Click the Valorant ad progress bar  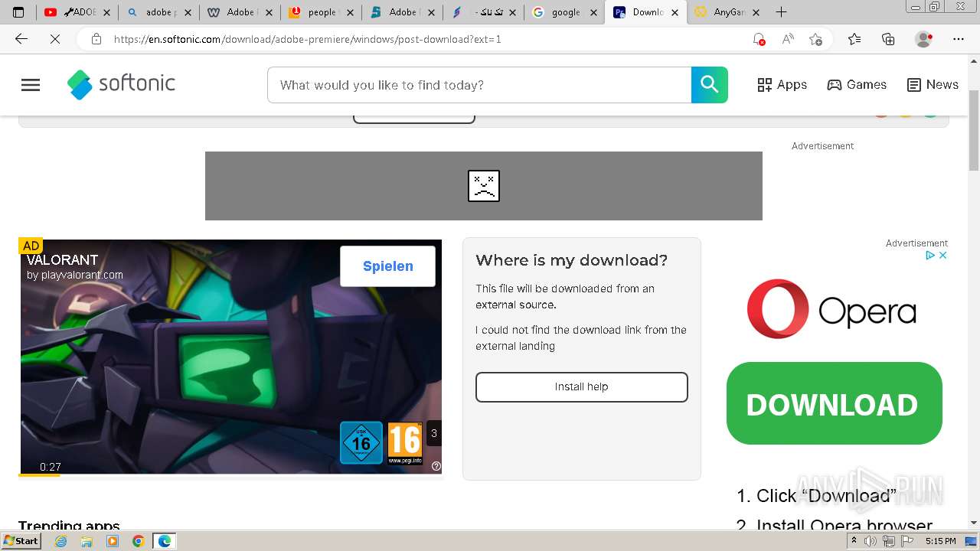(x=230, y=475)
